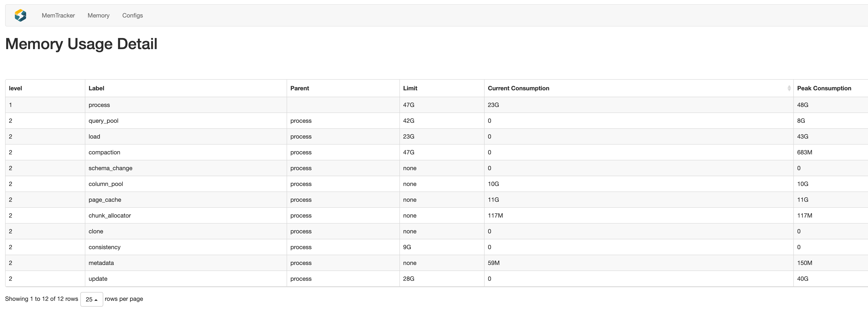Click 117M current consumption of chunk_allocator

tap(495, 215)
